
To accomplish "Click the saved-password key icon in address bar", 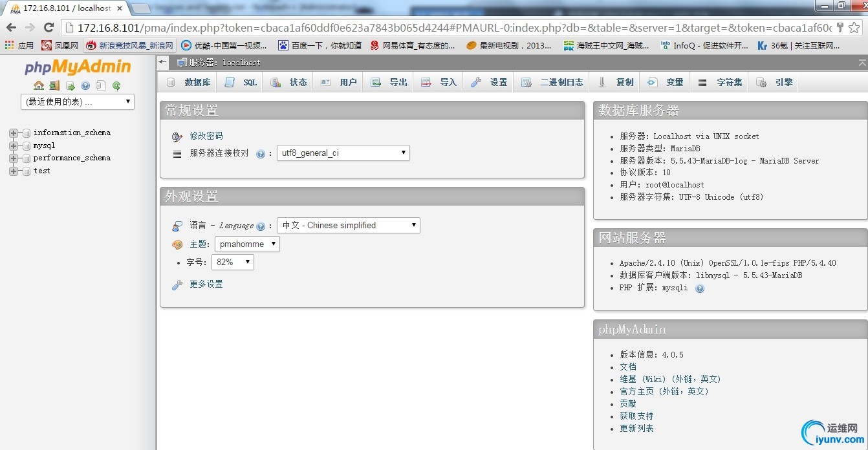I will point(840,27).
